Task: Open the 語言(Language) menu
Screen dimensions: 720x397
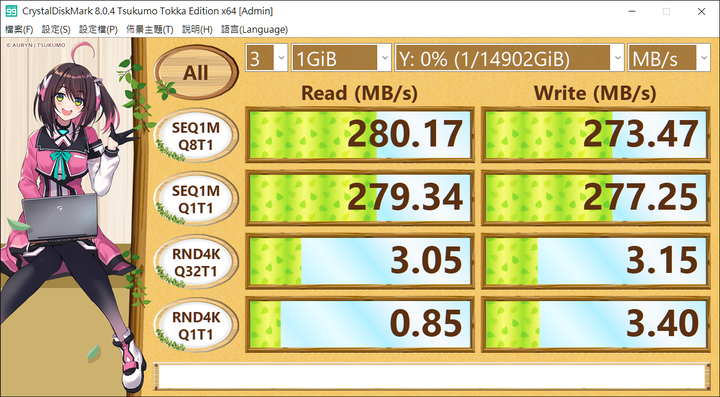Action: 254,29
